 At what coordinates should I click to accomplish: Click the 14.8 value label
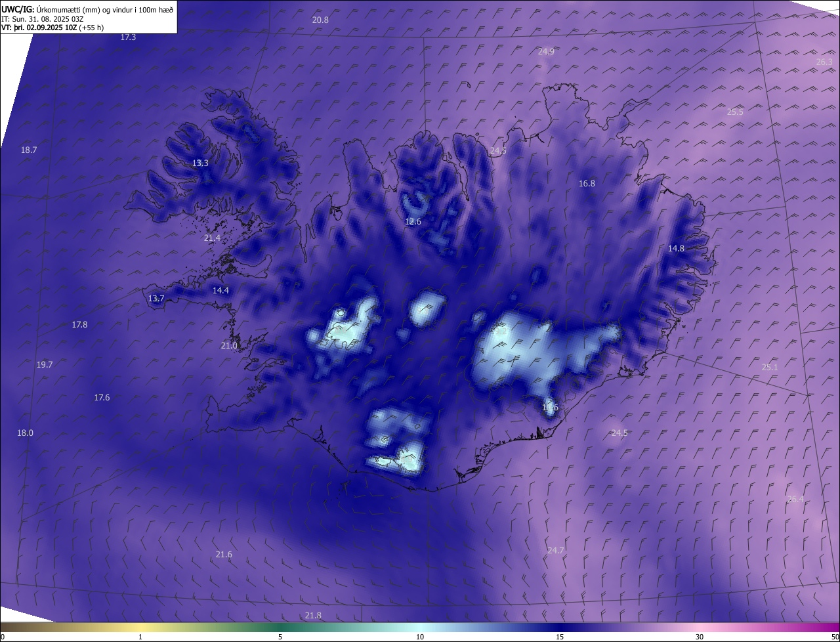click(x=676, y=249)
